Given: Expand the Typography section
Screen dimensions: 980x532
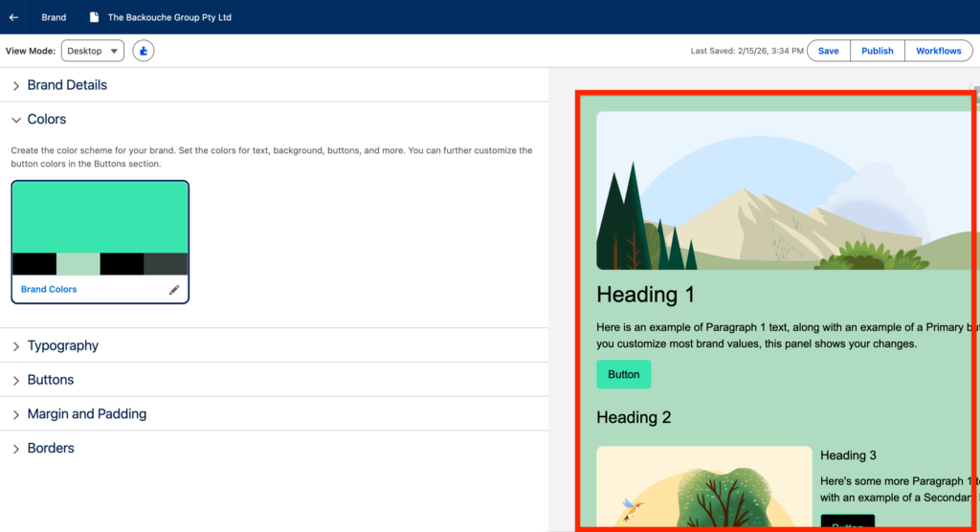Looking at the screenshot, I should click(x=62, y=345).
